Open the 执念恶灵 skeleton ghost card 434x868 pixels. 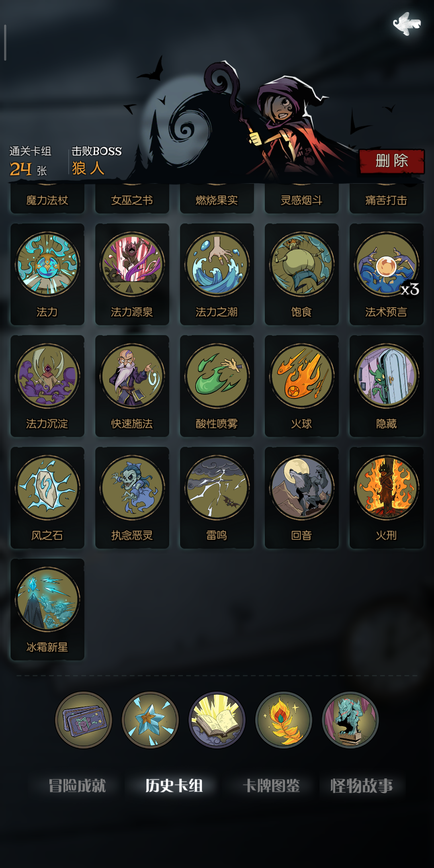coord(132,497)
